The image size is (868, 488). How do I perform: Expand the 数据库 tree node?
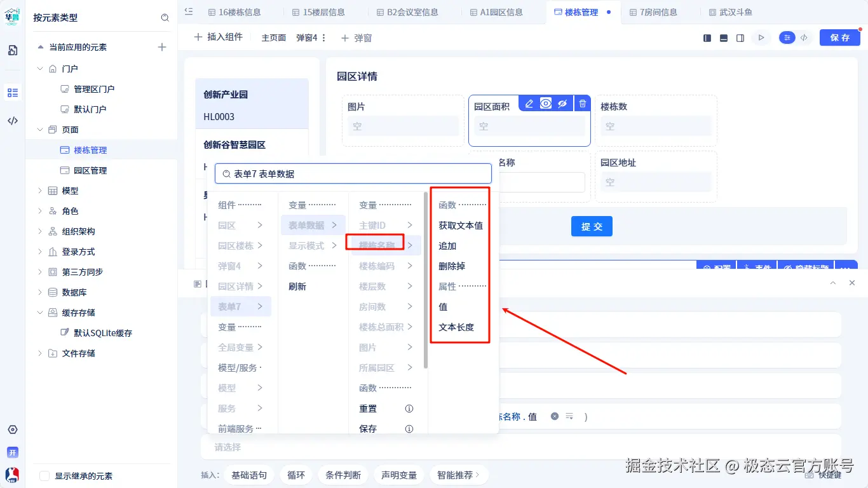click(40, 292)
